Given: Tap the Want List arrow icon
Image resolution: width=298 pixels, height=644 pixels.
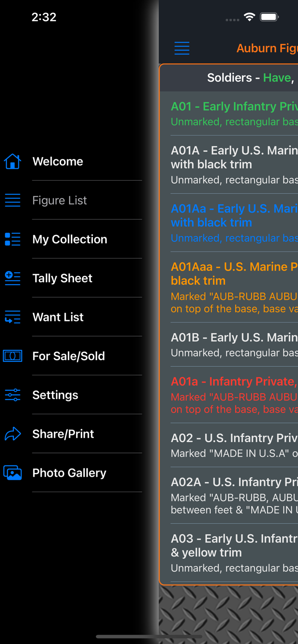Looking at the screenshot, I should click(12, 317).
